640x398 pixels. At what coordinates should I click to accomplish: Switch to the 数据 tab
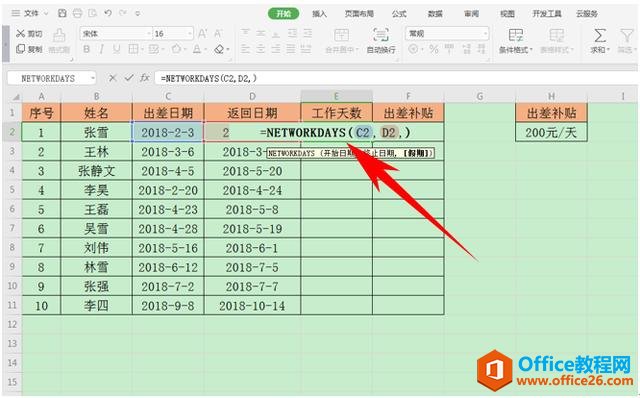tap(435, 13)
